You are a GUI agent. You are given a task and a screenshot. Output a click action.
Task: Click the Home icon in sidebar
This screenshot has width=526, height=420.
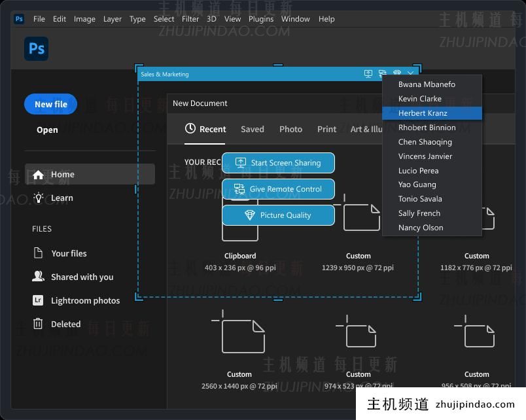[x=38, y=175]
